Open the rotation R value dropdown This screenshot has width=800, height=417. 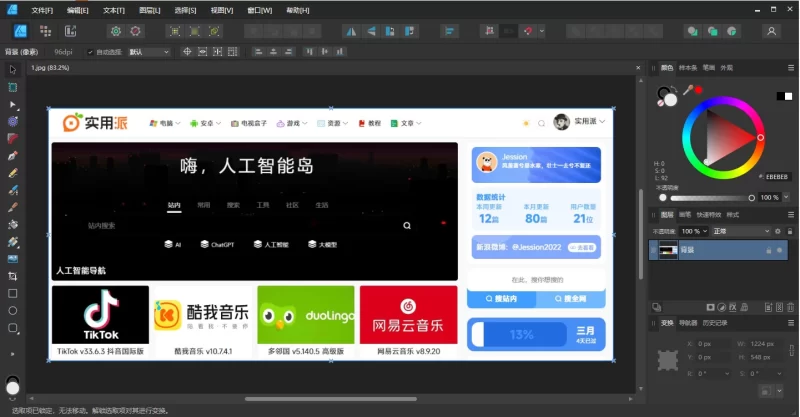727,374
